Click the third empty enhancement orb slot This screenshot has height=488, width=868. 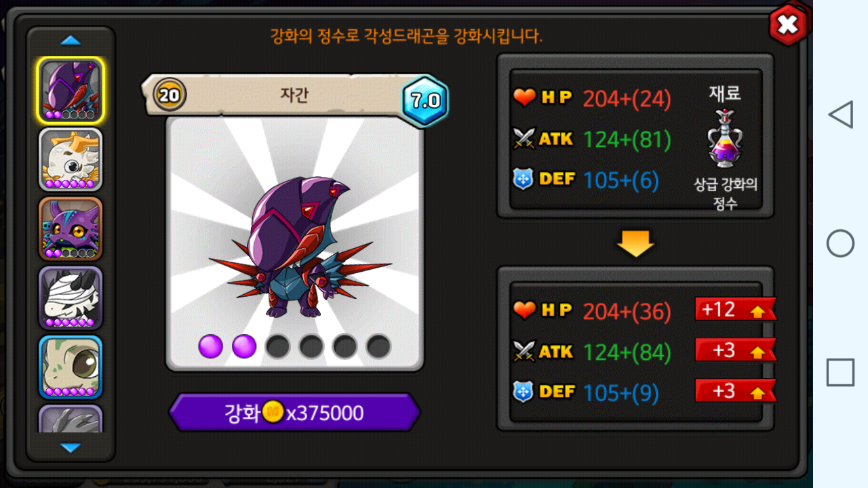pos(278,346)
